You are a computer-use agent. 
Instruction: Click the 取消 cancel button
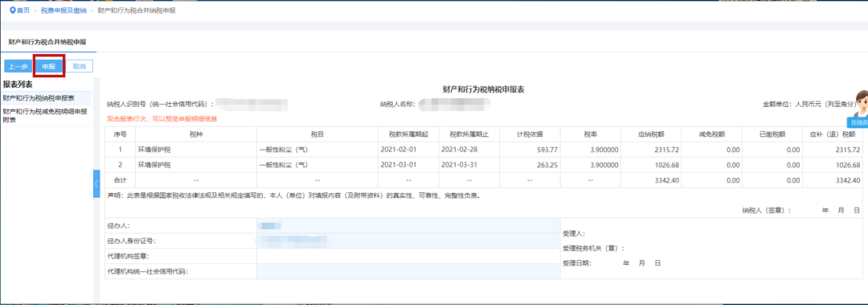79,67
